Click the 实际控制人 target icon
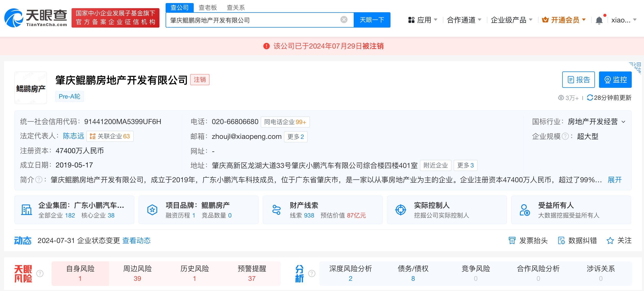644x291 pixels. point(400,210)
